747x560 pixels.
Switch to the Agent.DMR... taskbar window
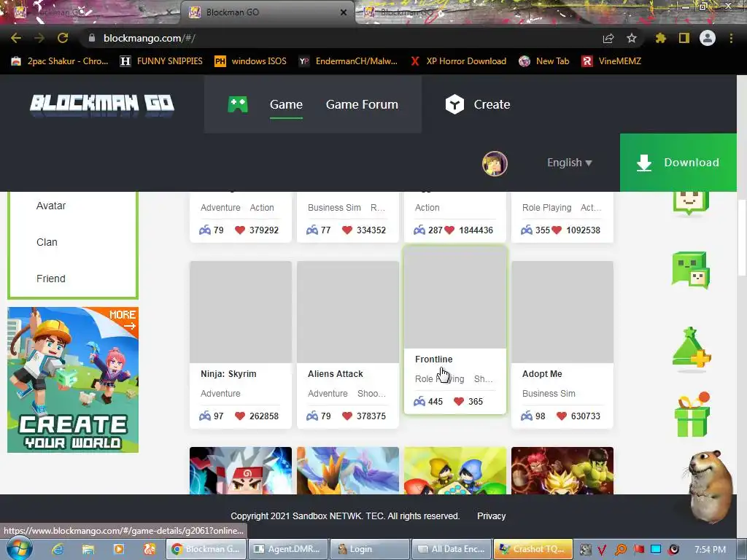tap(287, 549)
